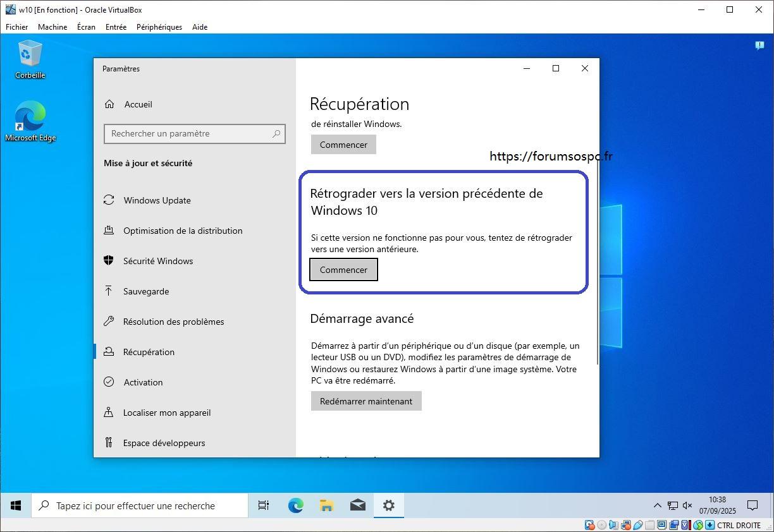Open File Explorer from the taskbar
The height and width of the screenshot is (532, 774).
pyautogui.click(x=326, y=505)
